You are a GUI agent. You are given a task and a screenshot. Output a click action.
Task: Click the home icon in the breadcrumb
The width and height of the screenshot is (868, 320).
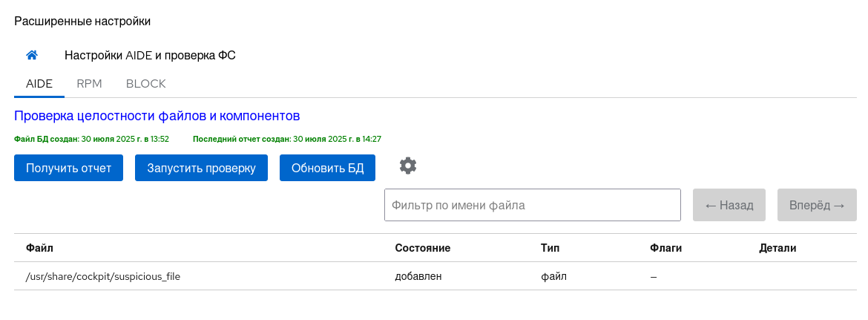point(32,55)
